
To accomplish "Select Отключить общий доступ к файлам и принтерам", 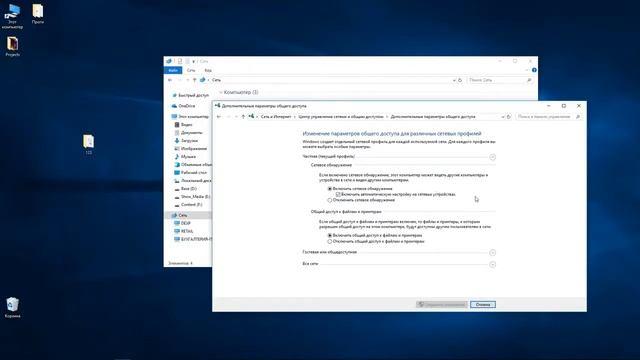I will coord(330,242).
